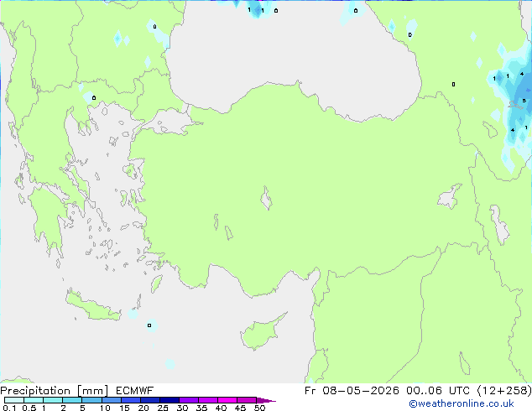
Task: Click the 35–40 mm violet legend swatch
Action: click(x=207, y=400)
